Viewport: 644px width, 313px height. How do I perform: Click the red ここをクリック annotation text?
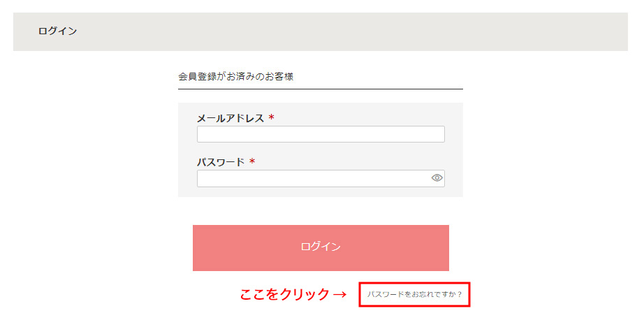[284, 294]
